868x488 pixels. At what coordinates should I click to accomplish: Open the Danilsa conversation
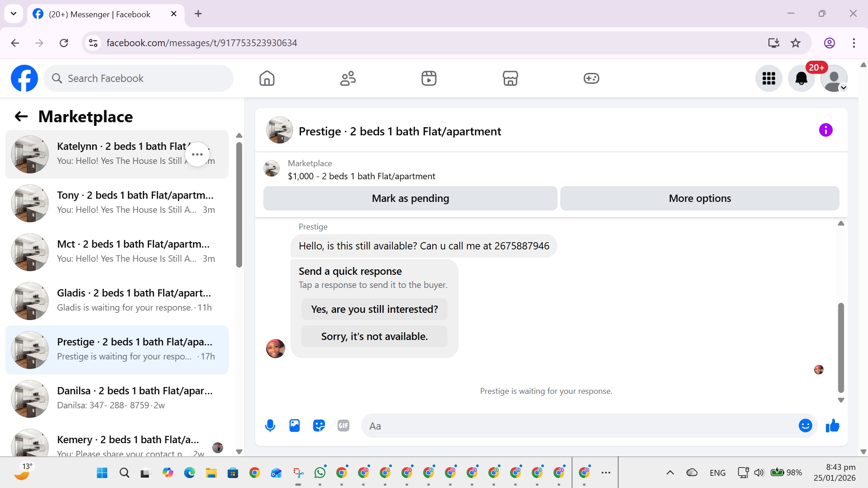pos(117,399)
